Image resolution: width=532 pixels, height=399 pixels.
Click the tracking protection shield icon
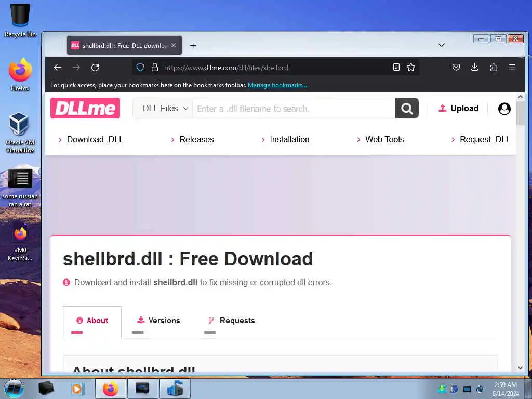pos(140,67)
